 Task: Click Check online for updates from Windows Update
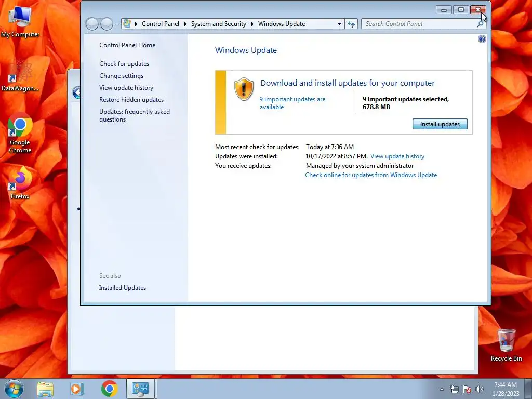pos(371,175)
